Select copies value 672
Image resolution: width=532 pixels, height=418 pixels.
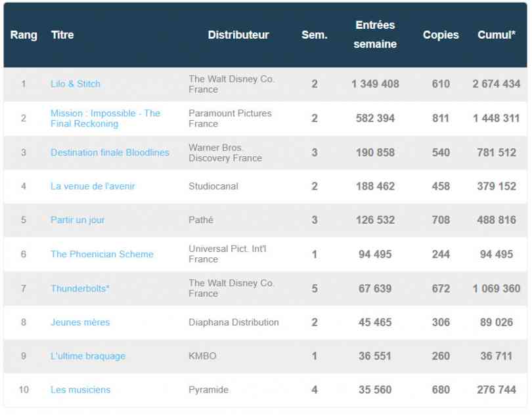(x=441, y=289)
